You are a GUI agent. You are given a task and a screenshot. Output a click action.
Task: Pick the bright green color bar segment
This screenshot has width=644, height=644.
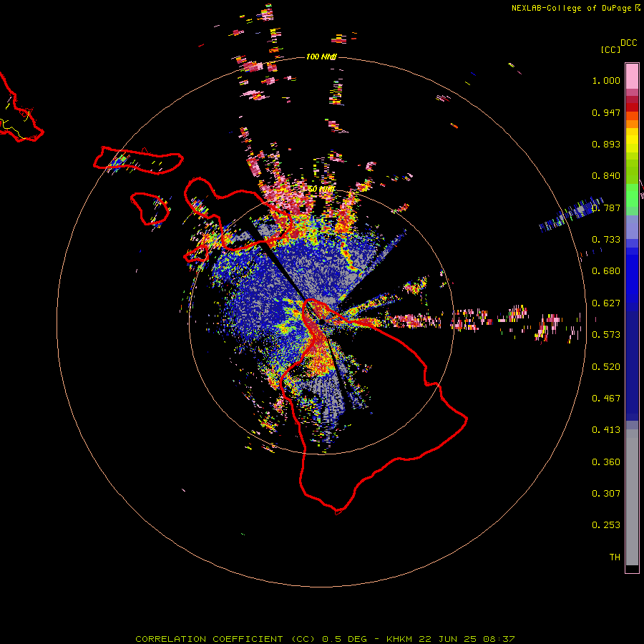click(x=632, y=195)
